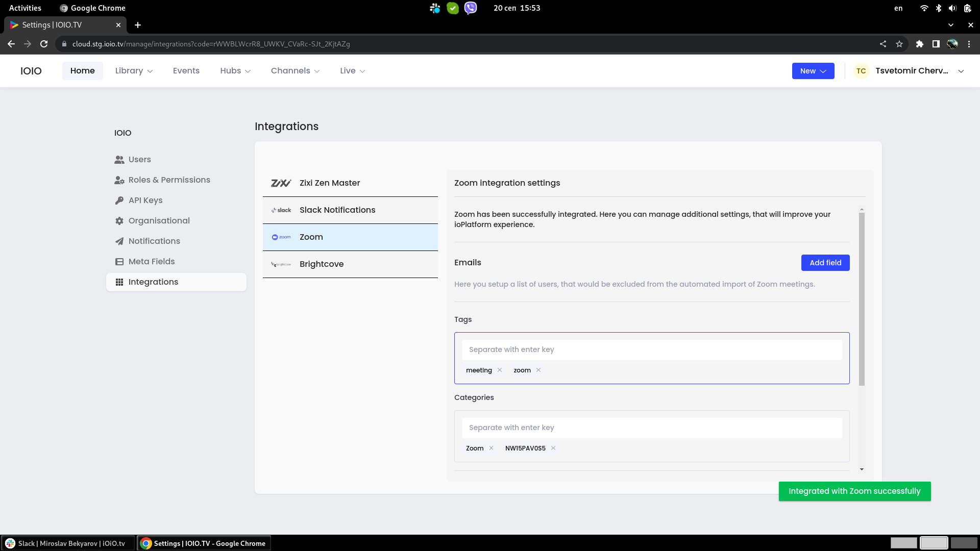Viewport: 980px width, 551px height.
Task: Click the Zixi logo icon
Action: [x=281, y=183]
